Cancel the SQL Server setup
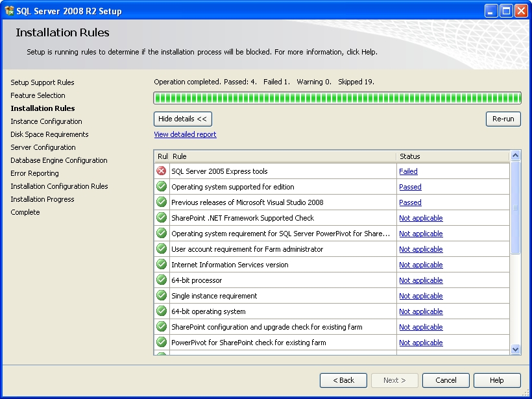This screenshot has width=532, height=399. 446,380
